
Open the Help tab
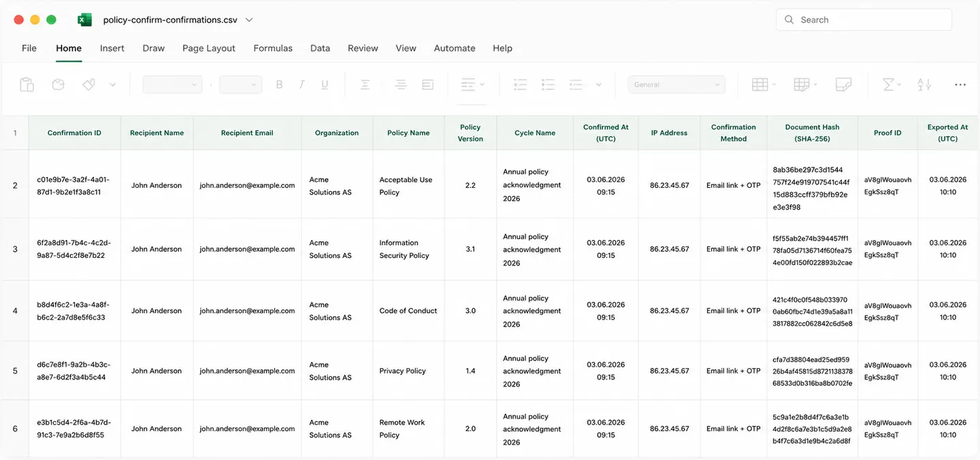502,48
